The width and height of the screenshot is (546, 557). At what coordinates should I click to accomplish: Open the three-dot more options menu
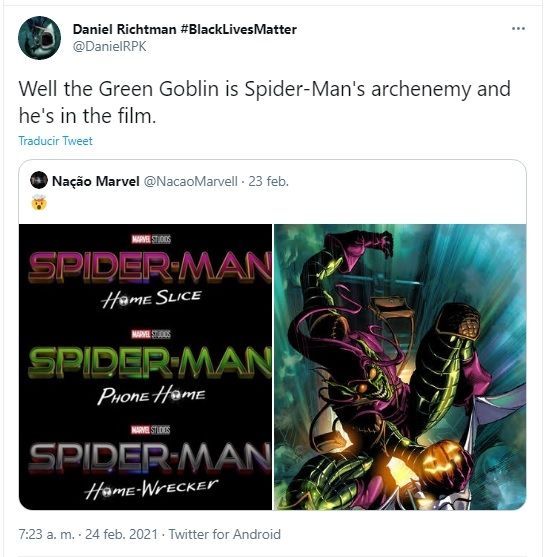[x=518, y=28]
